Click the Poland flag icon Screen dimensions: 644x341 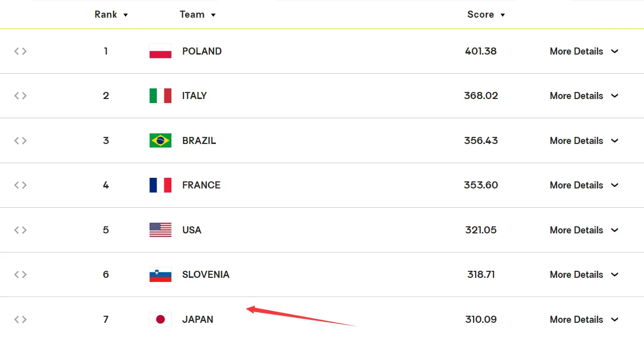point(160,51)
